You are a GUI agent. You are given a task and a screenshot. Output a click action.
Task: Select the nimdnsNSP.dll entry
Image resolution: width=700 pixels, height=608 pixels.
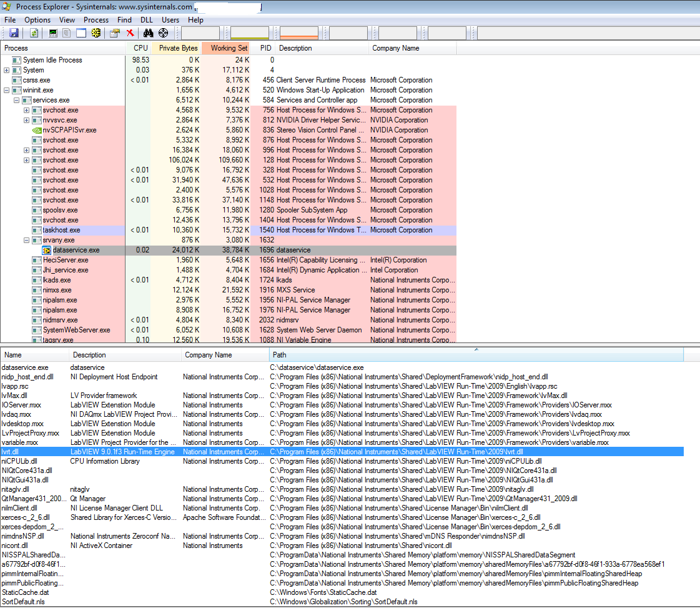[x=342, y=537]
